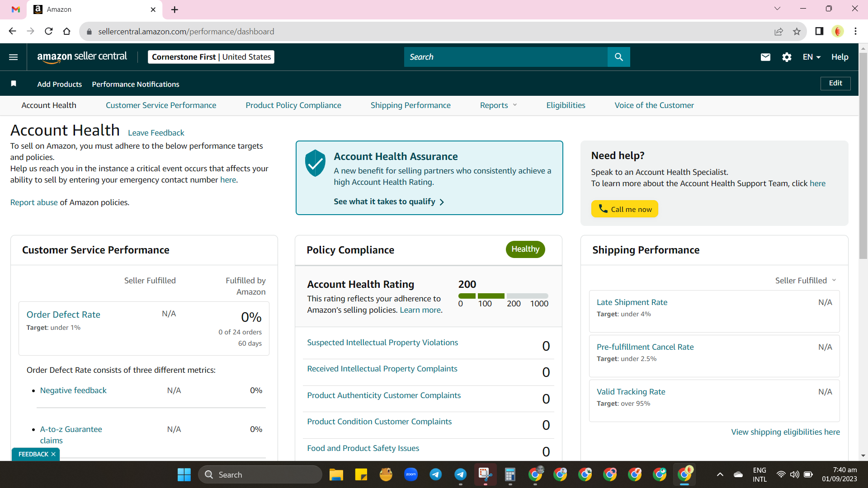Switch to the Gmail pinned tab
Screen dimensions: 868x488
[16, 9]
